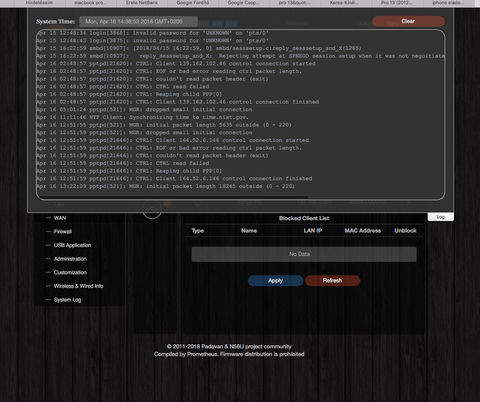Click the Blocked Client List heading
480x402 pixels.
[304, 218]
